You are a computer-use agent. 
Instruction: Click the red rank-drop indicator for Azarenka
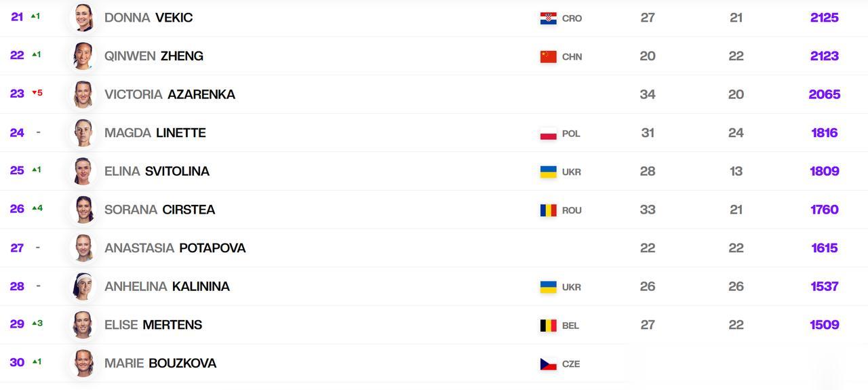[x=37, y=93]
